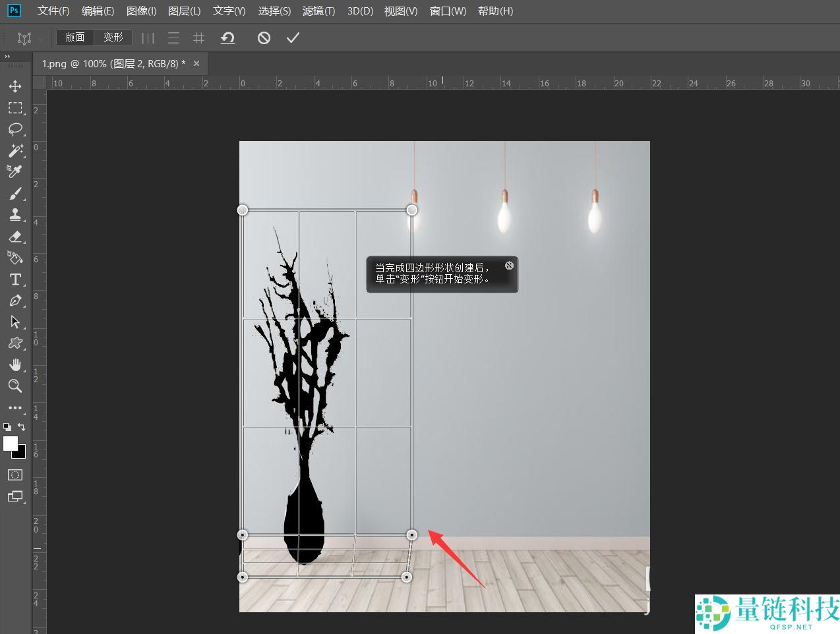Viewport: 840px width, 634px height.
Task: Commit the perspective warp with checkmark
Action: 293,38
